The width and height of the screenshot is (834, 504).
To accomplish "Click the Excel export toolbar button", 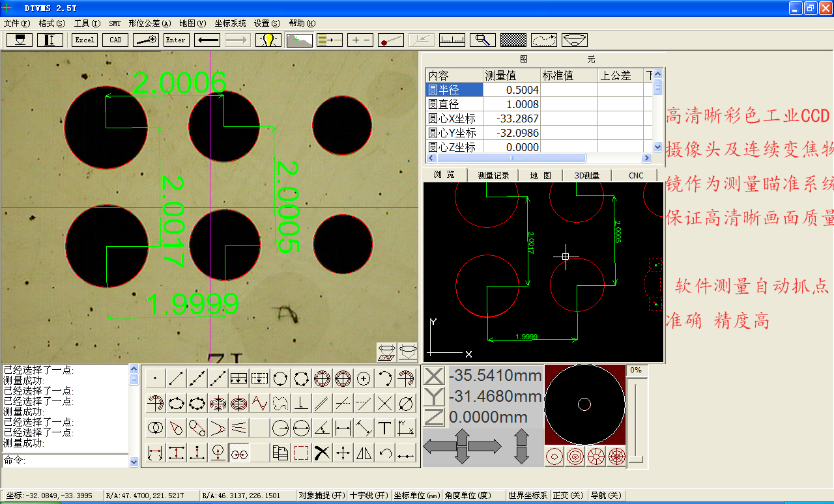I will point(85,40).
